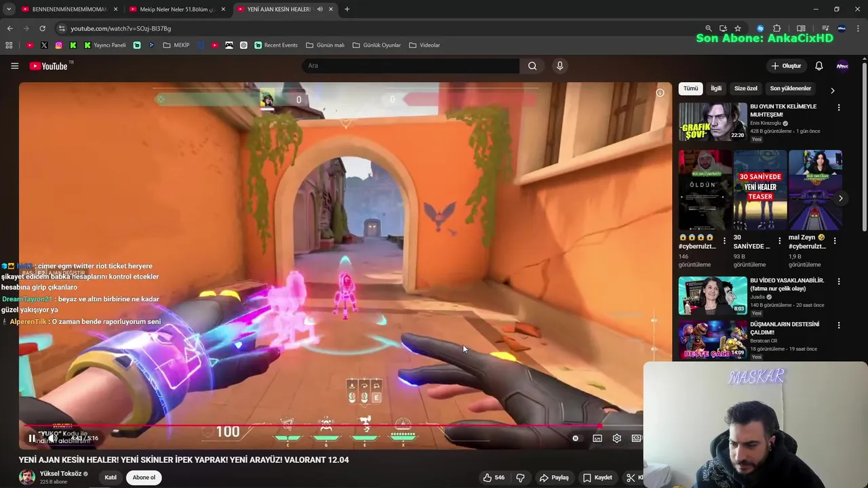Open YouTube account avatar menu
The image size is (868, 488).
(842, 66)
